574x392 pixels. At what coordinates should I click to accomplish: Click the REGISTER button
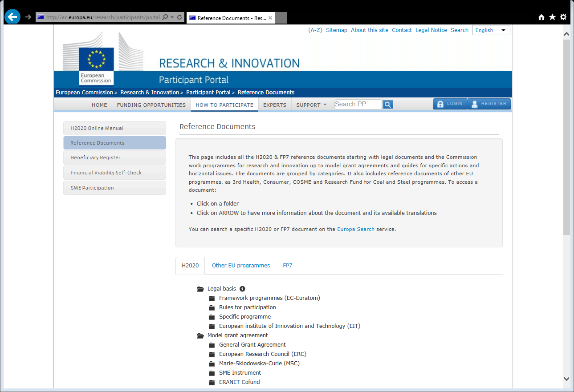click(489, 104)
